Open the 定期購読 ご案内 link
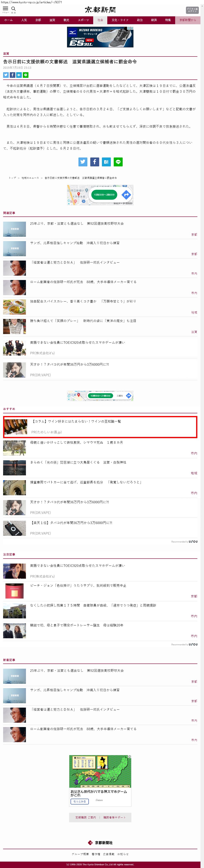Image resolution: width=204 pixels, height=868 pixels. coord(86,818)
